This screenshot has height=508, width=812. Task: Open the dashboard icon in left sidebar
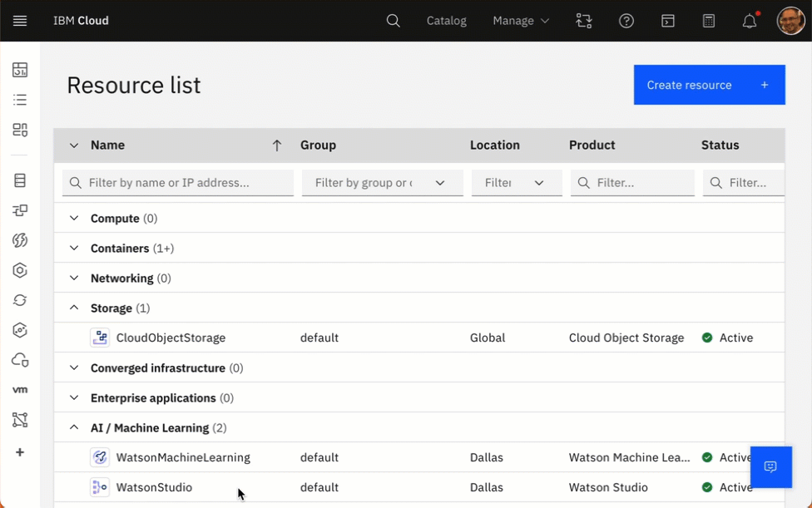click(x=20, y=70)
